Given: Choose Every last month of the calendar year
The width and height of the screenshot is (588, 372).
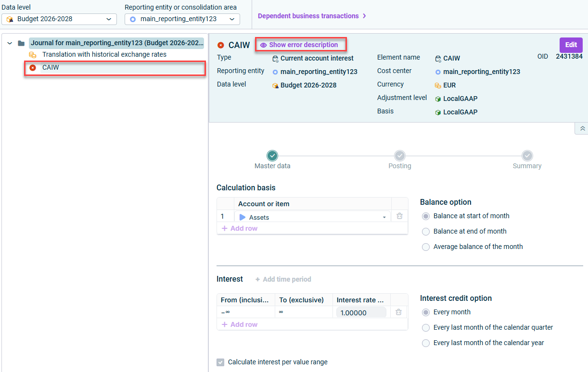Looking at the screenshot, I should pyautogui.click(x=425, y=343).
